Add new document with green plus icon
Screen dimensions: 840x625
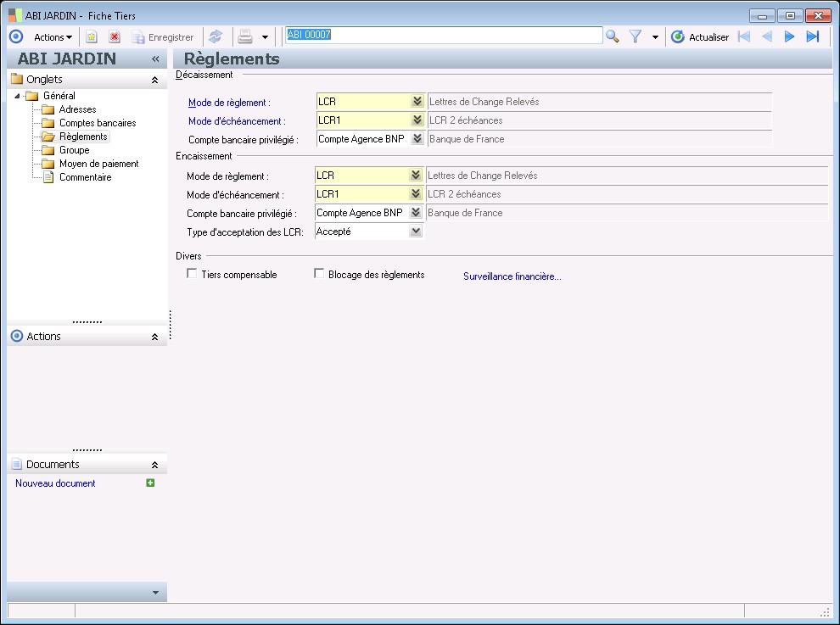(x=150, y=483)
